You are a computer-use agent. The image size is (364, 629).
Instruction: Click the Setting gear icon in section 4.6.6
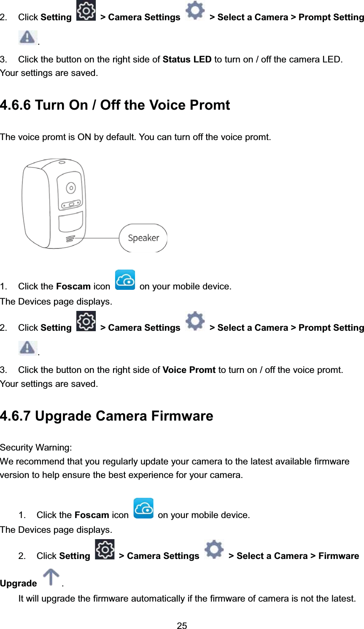click(86, 321)
